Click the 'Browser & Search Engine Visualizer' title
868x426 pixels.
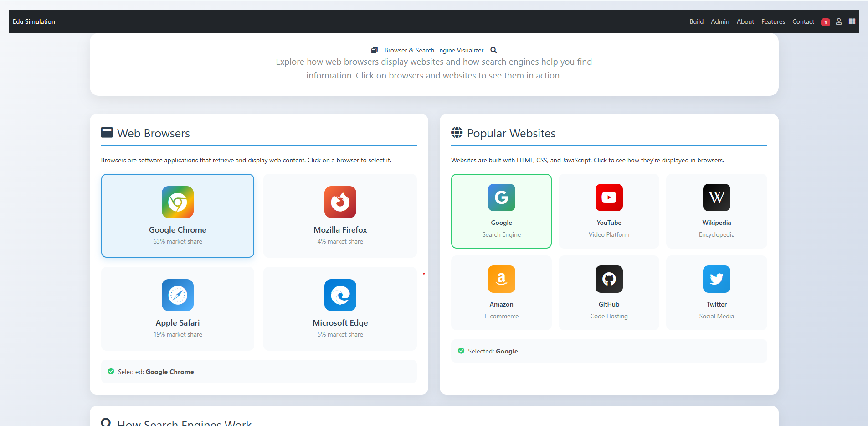(x=434, y=50)
